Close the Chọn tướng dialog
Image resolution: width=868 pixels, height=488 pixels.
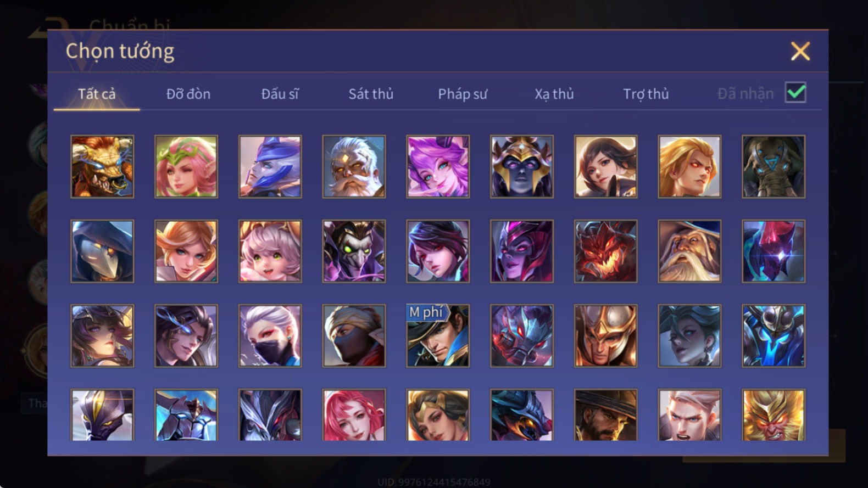800,51
